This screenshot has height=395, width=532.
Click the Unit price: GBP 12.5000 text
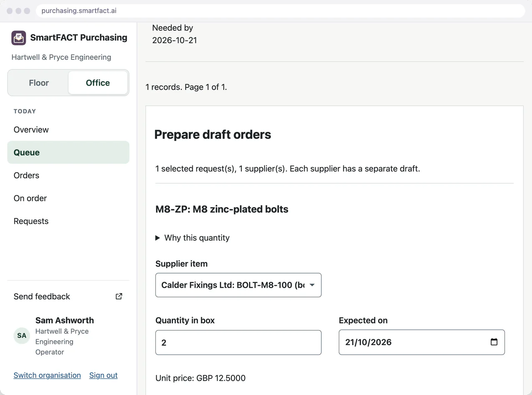[200, 378]
